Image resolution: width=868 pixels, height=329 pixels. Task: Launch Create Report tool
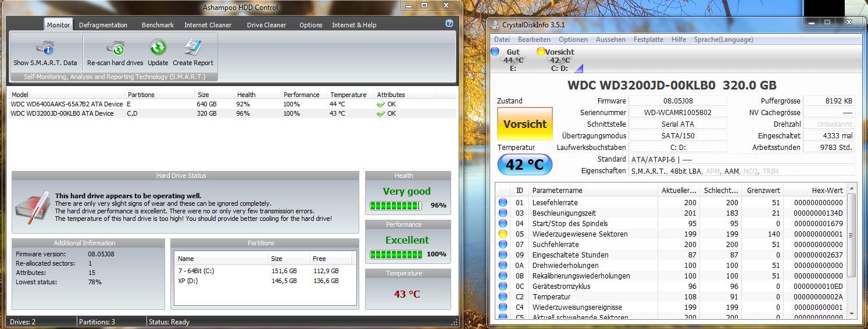click(193, 52)
